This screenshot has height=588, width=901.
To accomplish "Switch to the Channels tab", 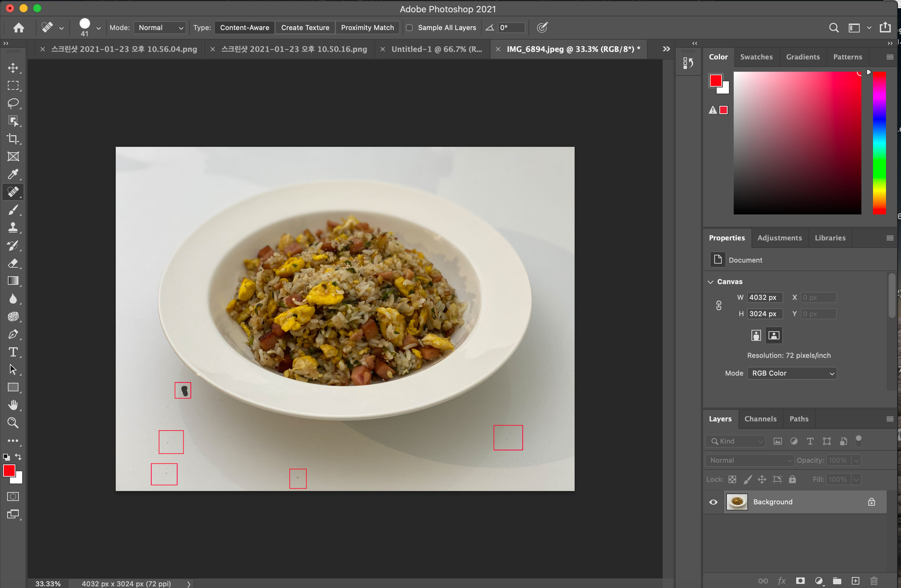I will click(760, 419).
